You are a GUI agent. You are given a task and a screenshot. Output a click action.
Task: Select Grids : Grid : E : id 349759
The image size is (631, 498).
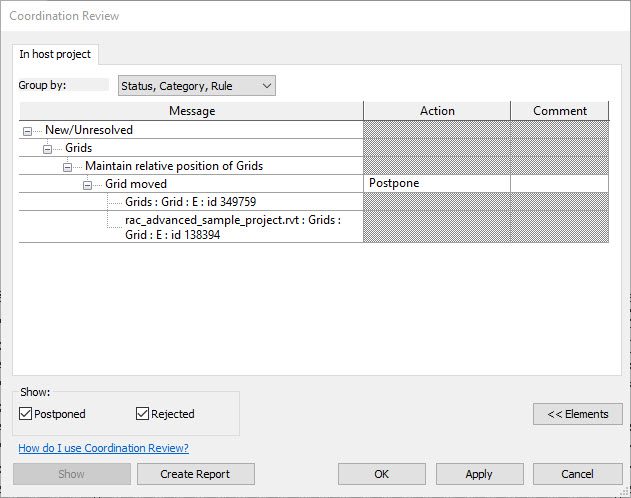click(x=190, y=202)
